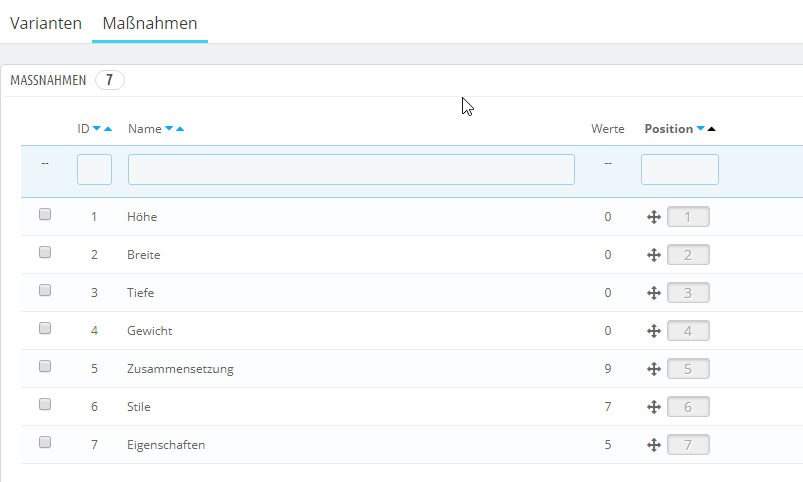Open the Stile row entry
Image resolution: width=803 pixels, height=482 pixels.
pos(139,407)
